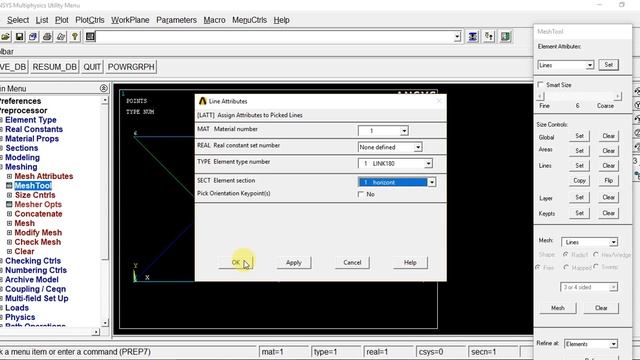Open the WorkPlane menu
Viewport: 640px width, 360px height.
[x=130, y=20]
